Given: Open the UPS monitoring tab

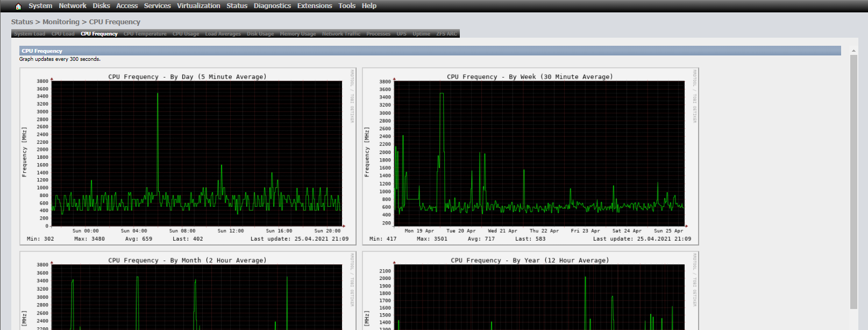Looking at the screenshot, I should [x=401, y=34].
